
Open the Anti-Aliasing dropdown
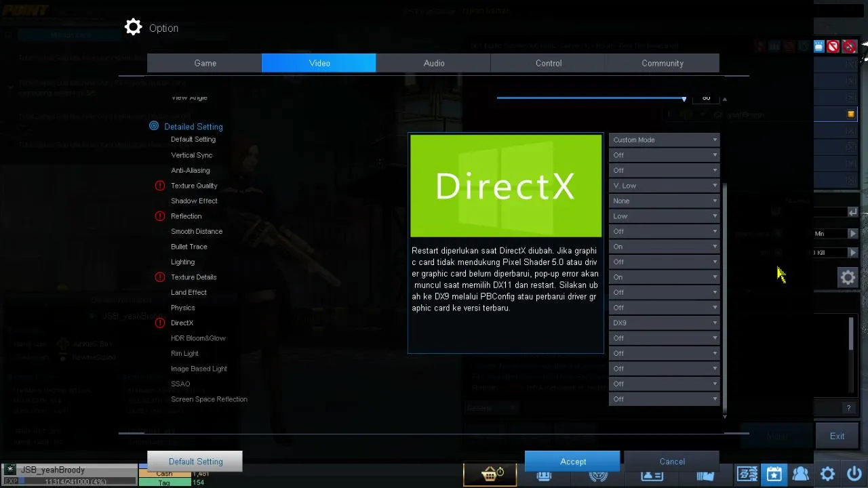click(664, 170)
